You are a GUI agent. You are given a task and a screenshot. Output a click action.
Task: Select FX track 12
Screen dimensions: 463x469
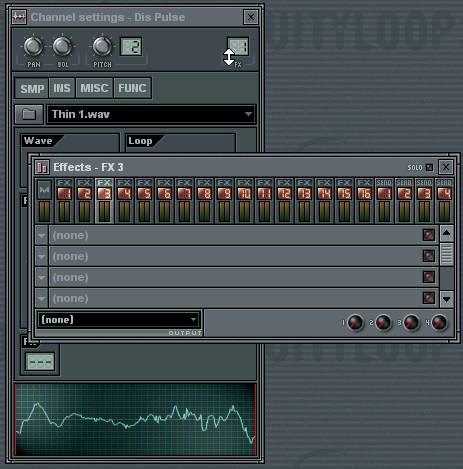tap(284, 201)
